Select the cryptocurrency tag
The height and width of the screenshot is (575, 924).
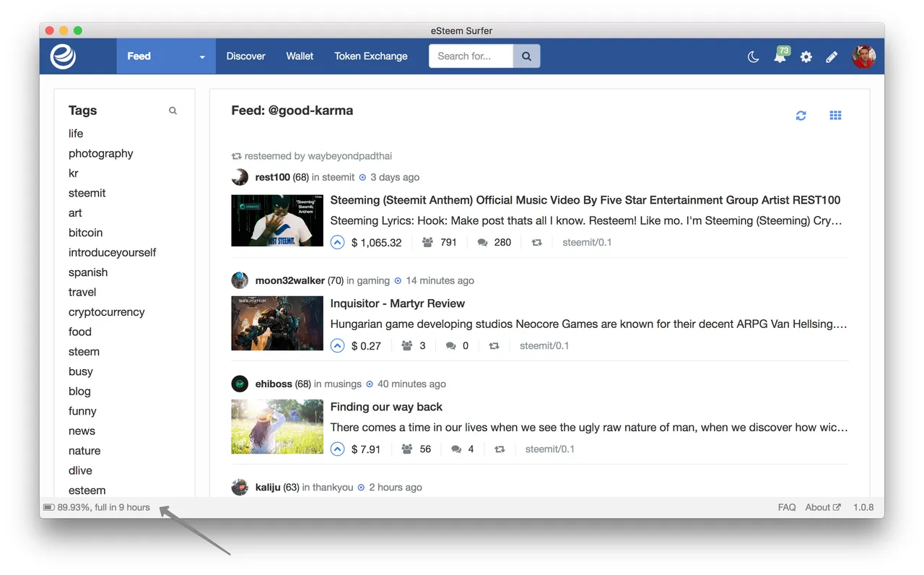pyautogui.click(x=107, y=312)
